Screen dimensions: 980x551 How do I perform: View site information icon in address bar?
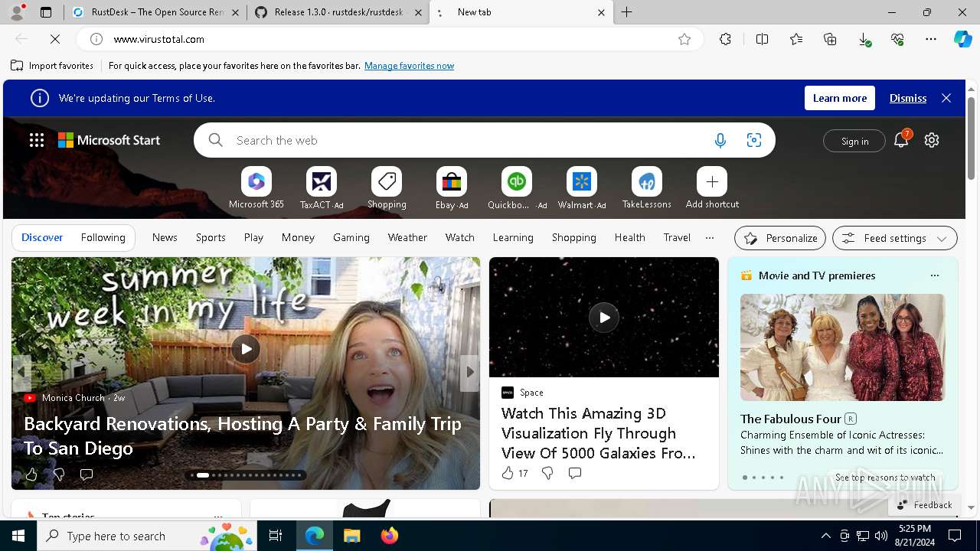[x=96, y=39]
